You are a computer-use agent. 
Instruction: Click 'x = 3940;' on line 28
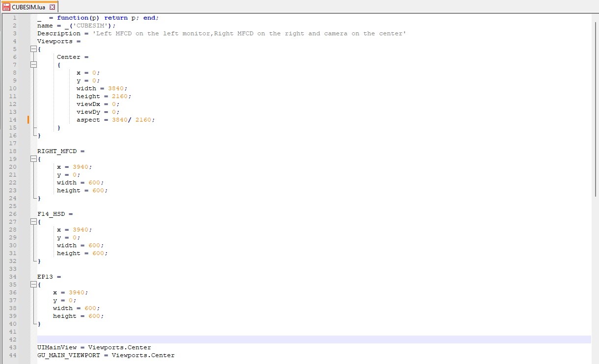(74, 230)
